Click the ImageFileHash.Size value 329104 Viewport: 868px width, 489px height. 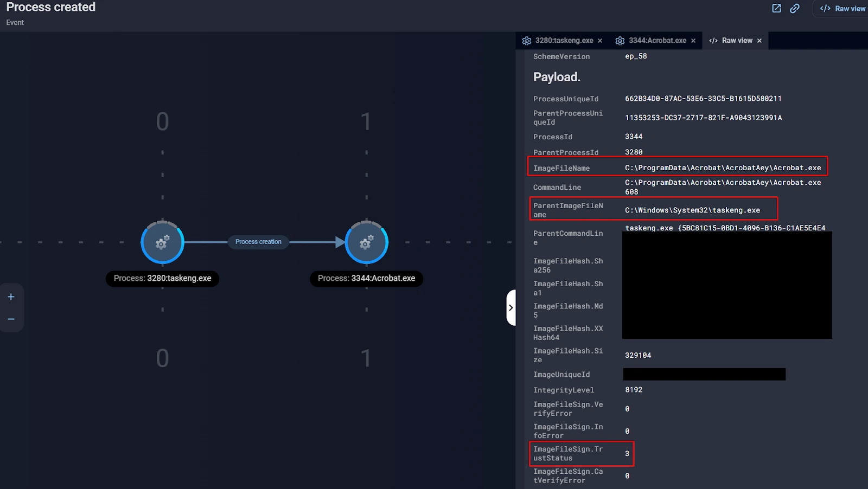tap(638, 356)
